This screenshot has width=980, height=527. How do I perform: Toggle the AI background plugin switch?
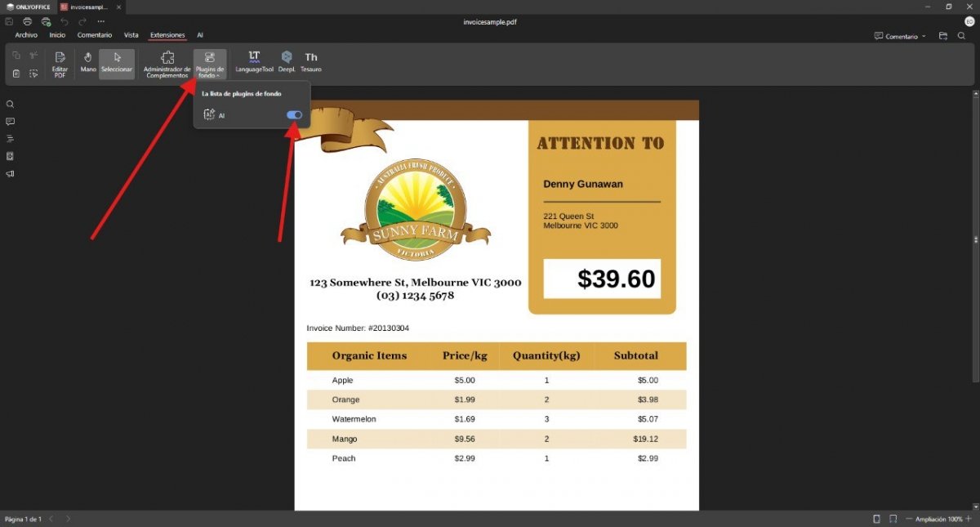tap(295, 115)
